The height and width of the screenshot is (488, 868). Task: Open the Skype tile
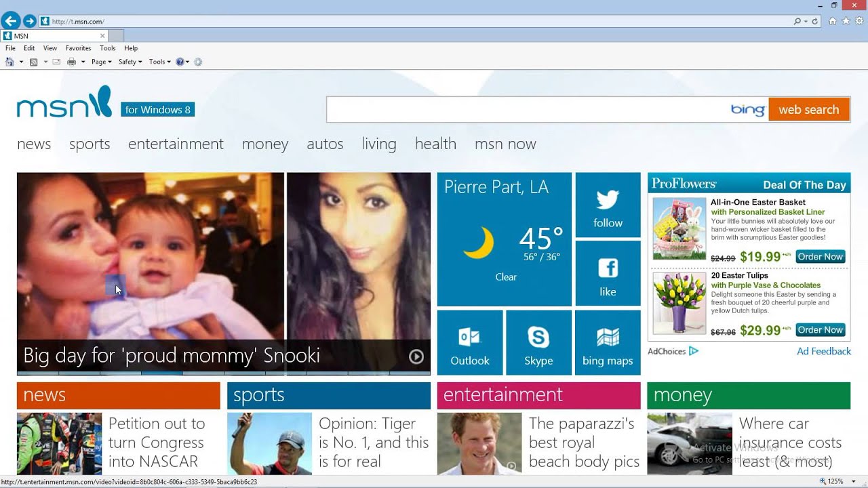coord(538,342)
